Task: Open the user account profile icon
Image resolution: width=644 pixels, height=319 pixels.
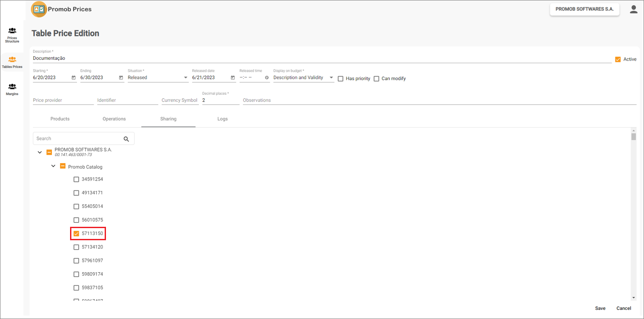Action: [x=634, y=10]
